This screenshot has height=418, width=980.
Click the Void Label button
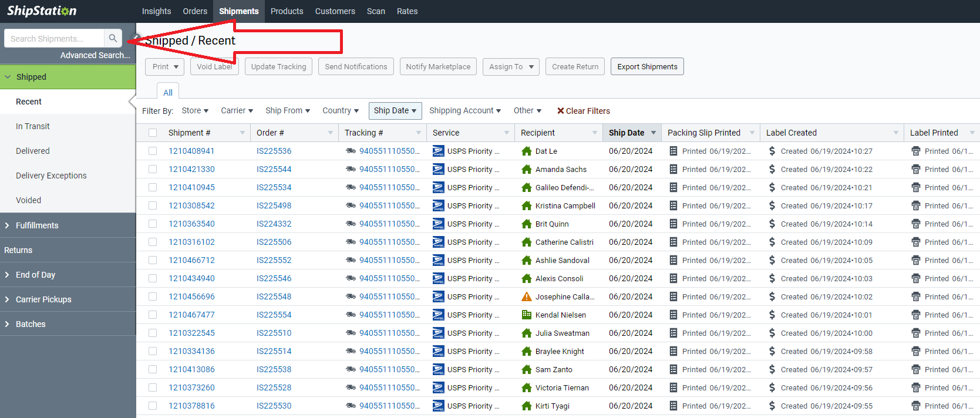(214, 66)
